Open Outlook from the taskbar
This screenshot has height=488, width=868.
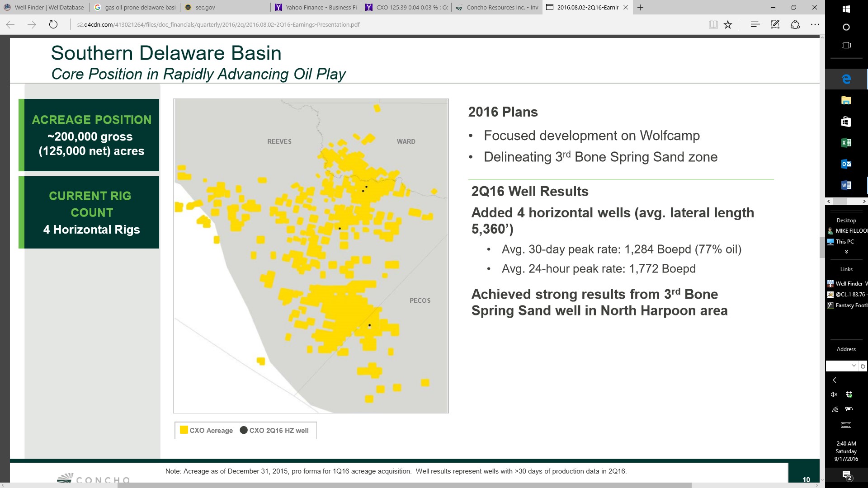pos(846,164)
